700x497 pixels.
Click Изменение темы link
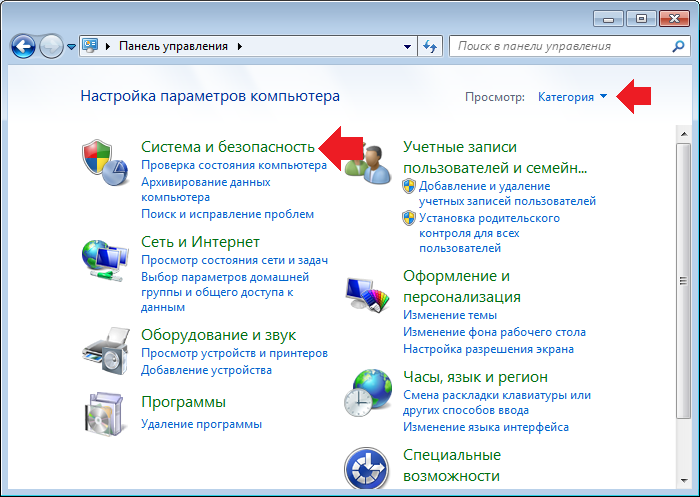tap(450, 315)
